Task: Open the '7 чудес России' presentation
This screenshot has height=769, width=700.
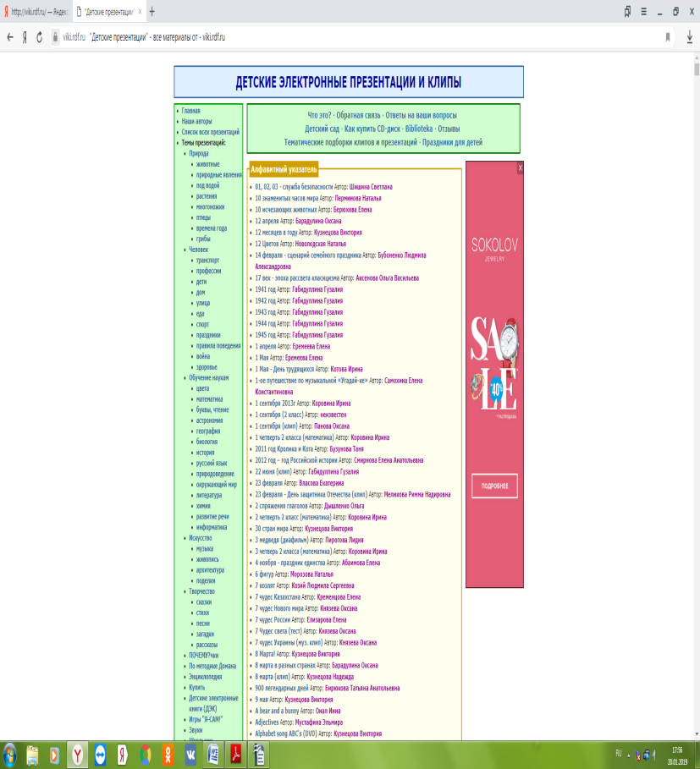Action: (x=273, y=620)
